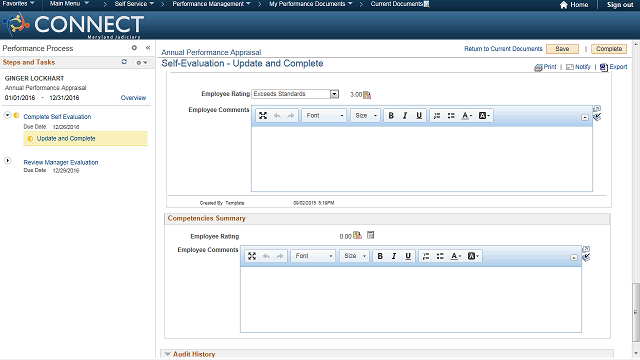Save the self-evaluation
The width and height of the screenshot is (640, 360).
click(562, 49)
